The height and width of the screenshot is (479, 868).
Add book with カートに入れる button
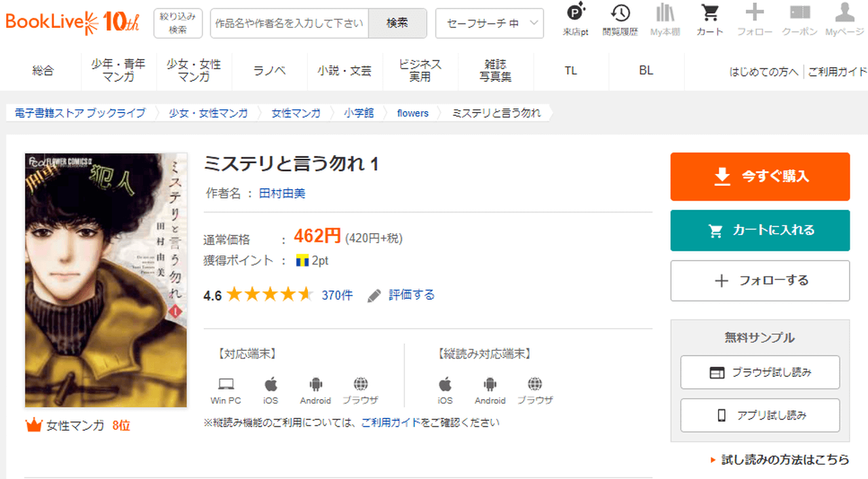(759, 230)
